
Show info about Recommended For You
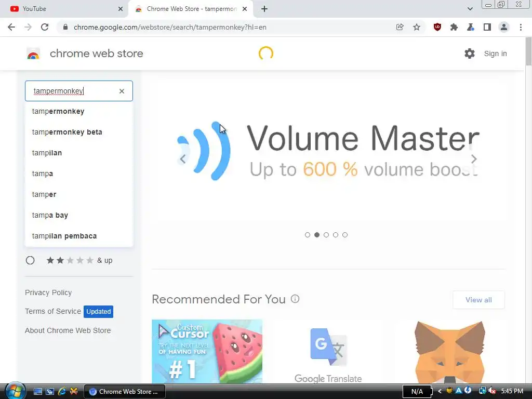tap(295, 299)
